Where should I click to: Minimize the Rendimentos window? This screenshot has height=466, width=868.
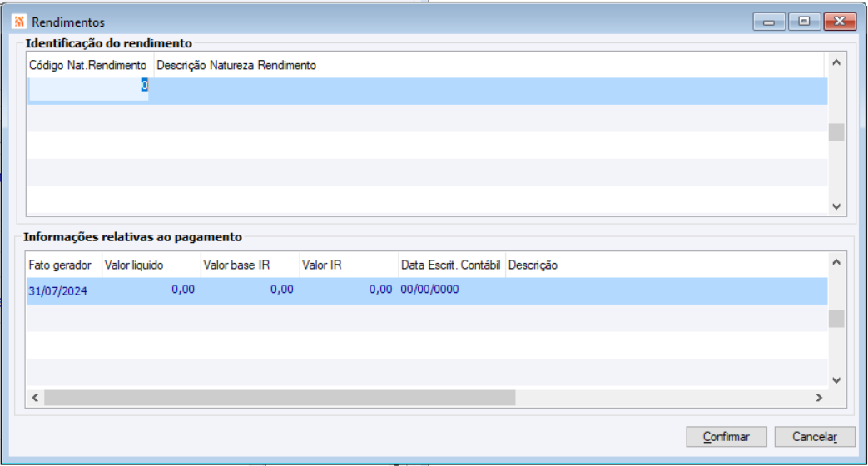pos(769,22)
